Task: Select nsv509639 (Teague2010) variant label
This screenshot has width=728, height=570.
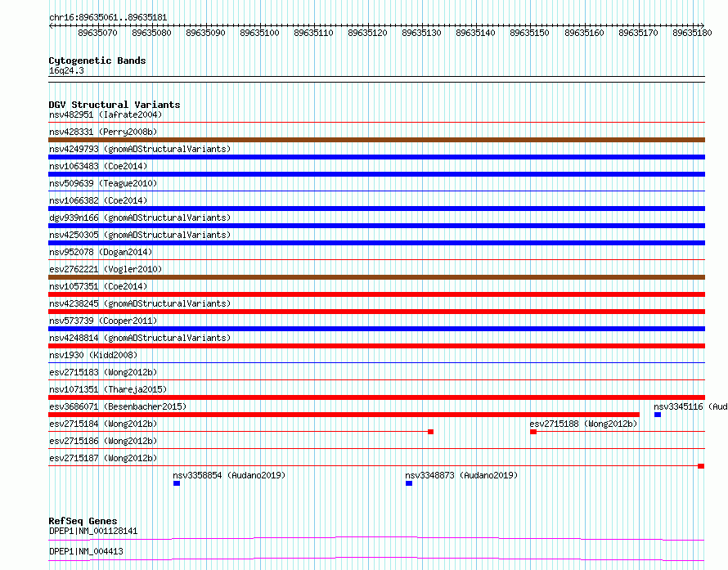Action: [103, 183]
